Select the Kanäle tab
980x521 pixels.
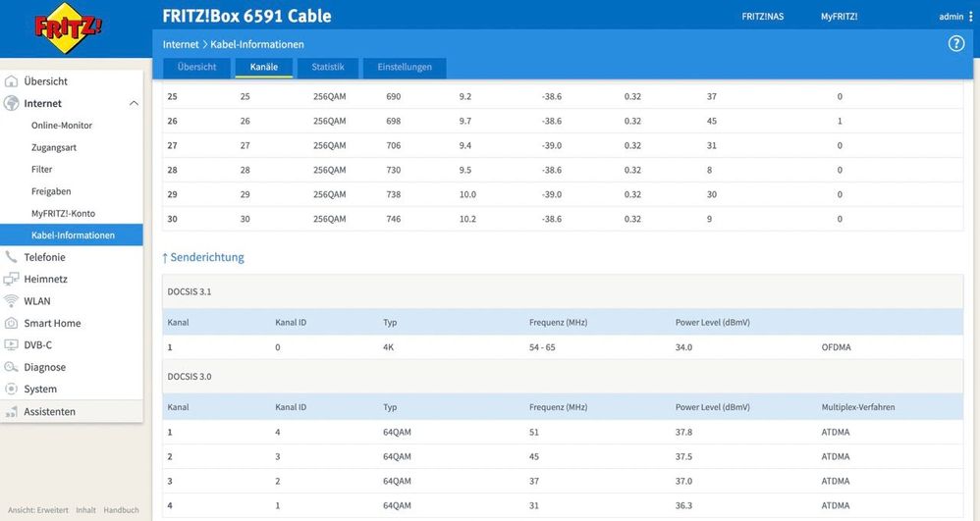(264, 67)
